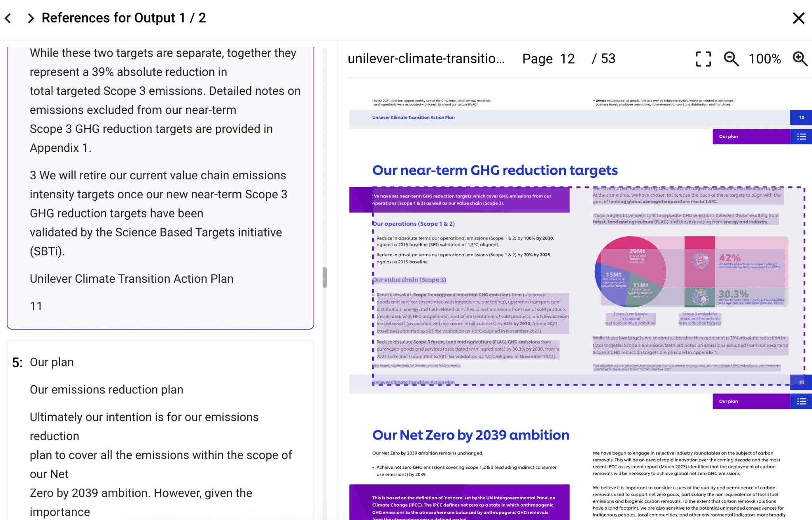Image resolution: width=812 pixels, height=520 pixels.
Task: Click the 'References for Output 1 / 2' title
Action: (x=124, y=18)
